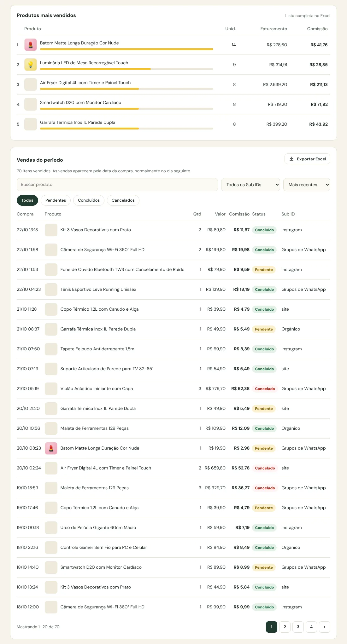The image size is (347, 644).
Task: Click the value R$ 779,70
Action: (215, 389)
